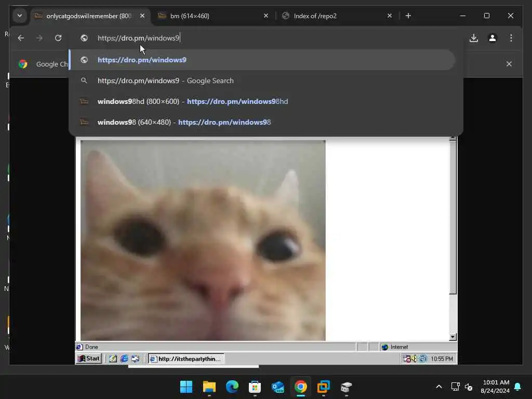This screenshot has width=532, height=399.
Task: Click the scroll down arrow in IE window
Action: click(x=453, y=337)
